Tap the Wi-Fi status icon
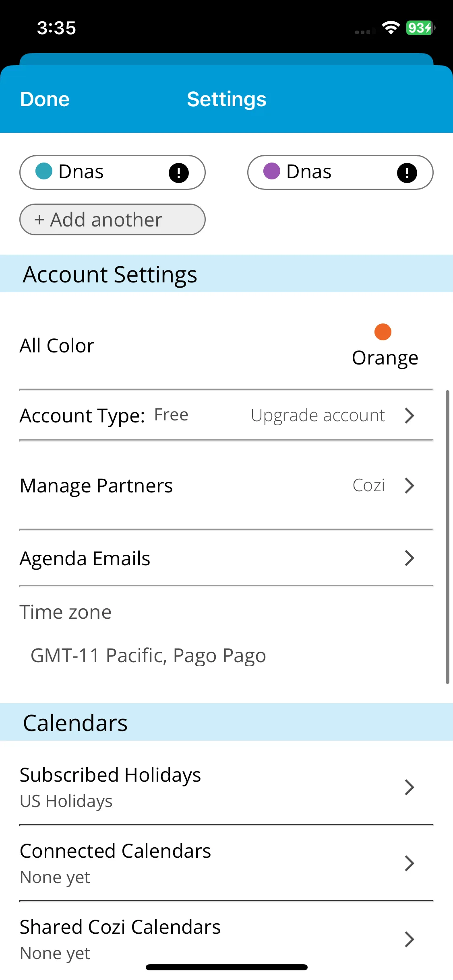This screenshot has width=453, height=980. (x=391, y=28)
